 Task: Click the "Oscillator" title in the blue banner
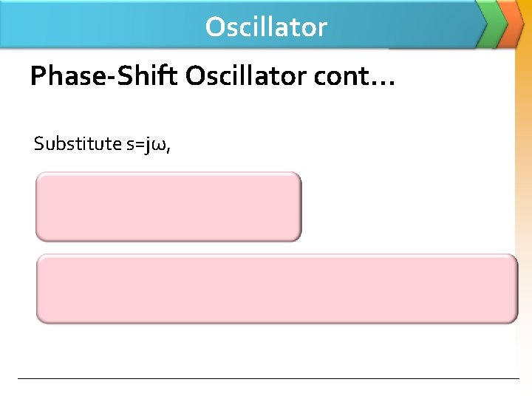[266, 27]
